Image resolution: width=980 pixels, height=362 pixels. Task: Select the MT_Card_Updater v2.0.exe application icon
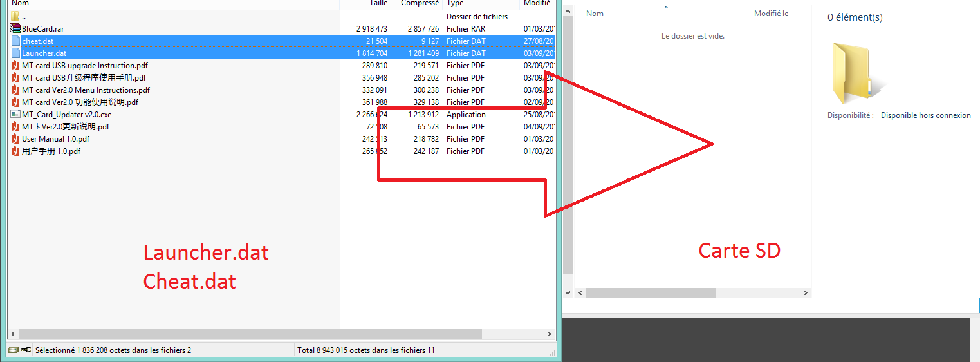coord(15,115)
